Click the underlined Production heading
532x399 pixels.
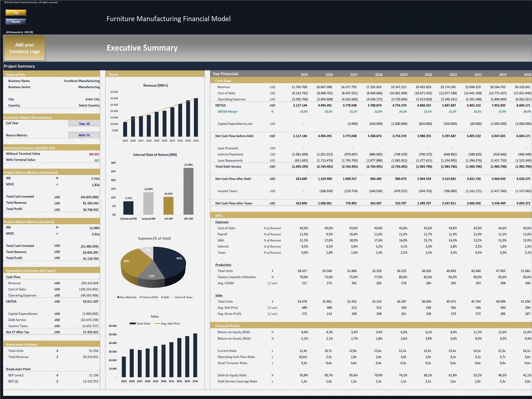click(223, 265)
